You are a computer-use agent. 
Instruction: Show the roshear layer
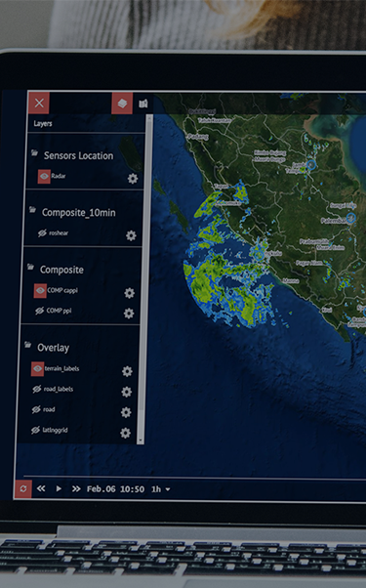click(42, 233)
